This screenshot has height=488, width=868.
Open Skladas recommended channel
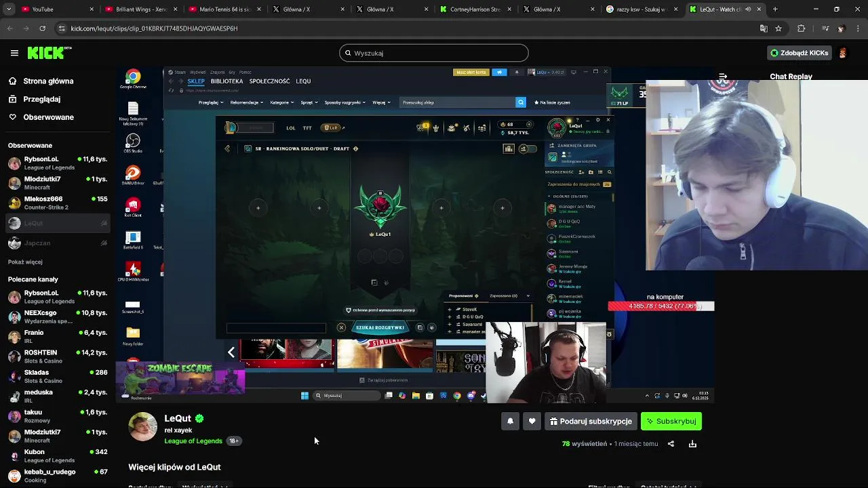(x=58, y=377)
